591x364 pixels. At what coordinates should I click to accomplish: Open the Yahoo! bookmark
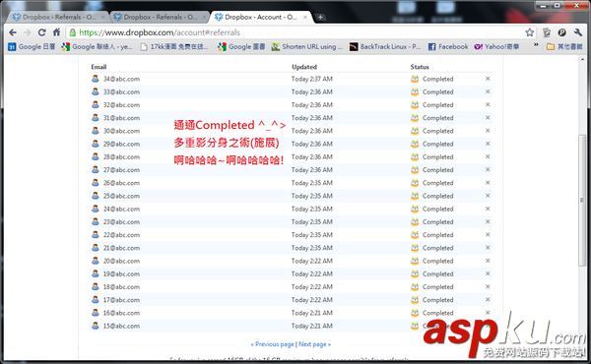click(x=496, y=46)
